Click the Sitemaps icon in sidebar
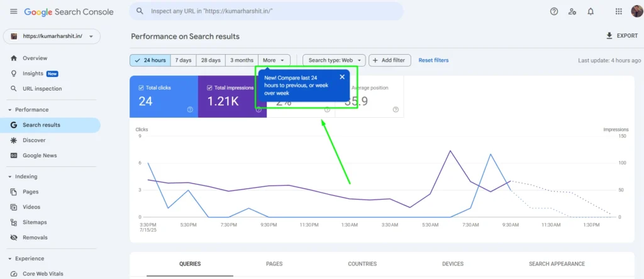The width and height of the screenshot is (644, 279). (14, 222)
